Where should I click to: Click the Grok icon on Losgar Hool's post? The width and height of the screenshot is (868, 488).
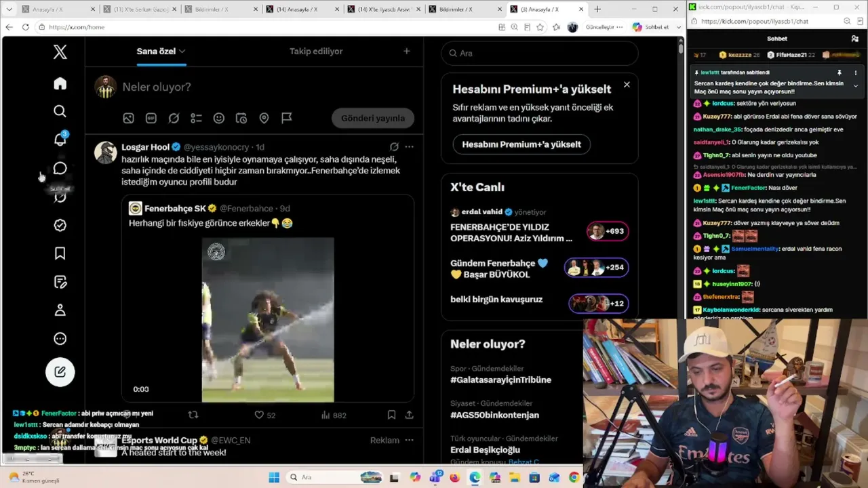[394, 146]
